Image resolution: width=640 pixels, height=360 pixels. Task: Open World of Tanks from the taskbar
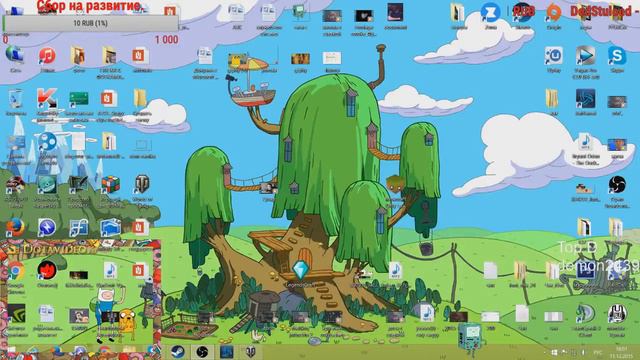[x=250, y=351]
